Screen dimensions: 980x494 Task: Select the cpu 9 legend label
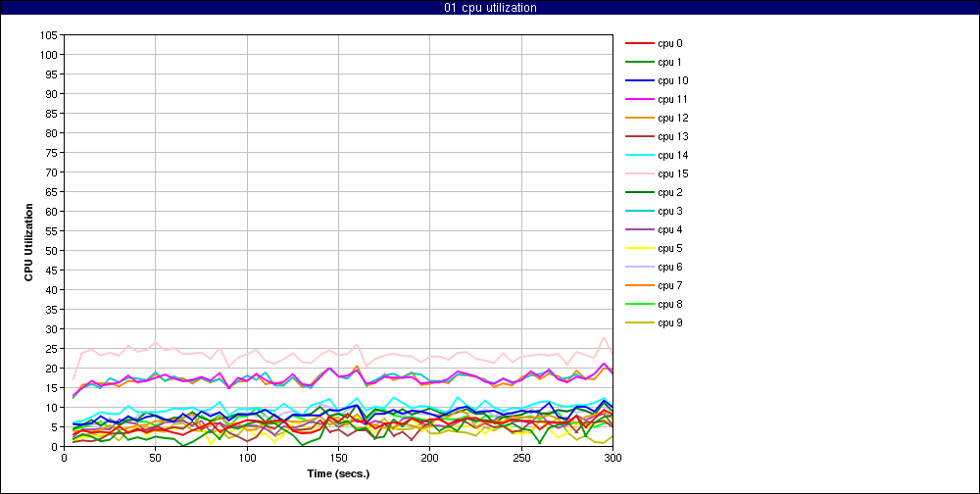click(669, 323)
